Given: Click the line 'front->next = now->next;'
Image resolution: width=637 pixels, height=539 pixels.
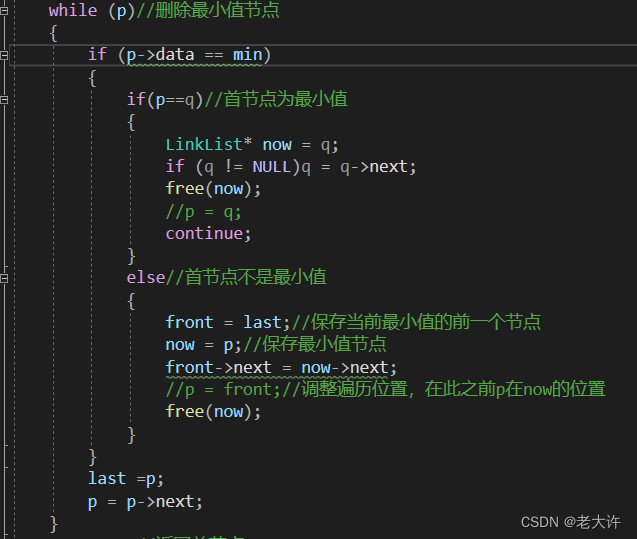Looking at the screenshot, I should (x=281, y=367).
